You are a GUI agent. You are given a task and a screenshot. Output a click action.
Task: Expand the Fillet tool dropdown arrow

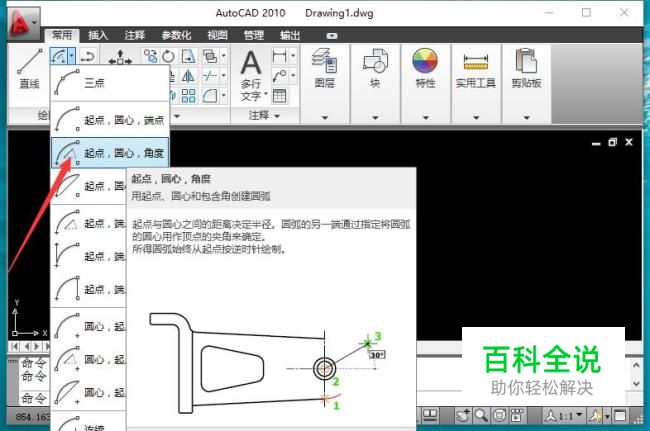click(224, 96)
